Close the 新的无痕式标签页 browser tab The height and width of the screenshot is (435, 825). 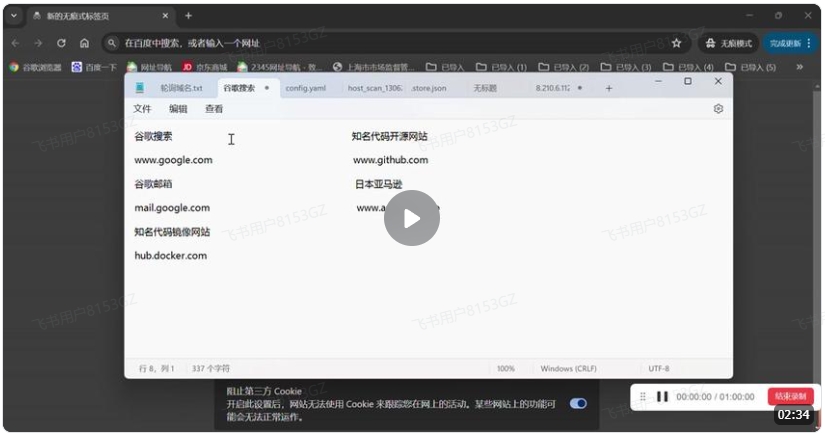point(165,16)
